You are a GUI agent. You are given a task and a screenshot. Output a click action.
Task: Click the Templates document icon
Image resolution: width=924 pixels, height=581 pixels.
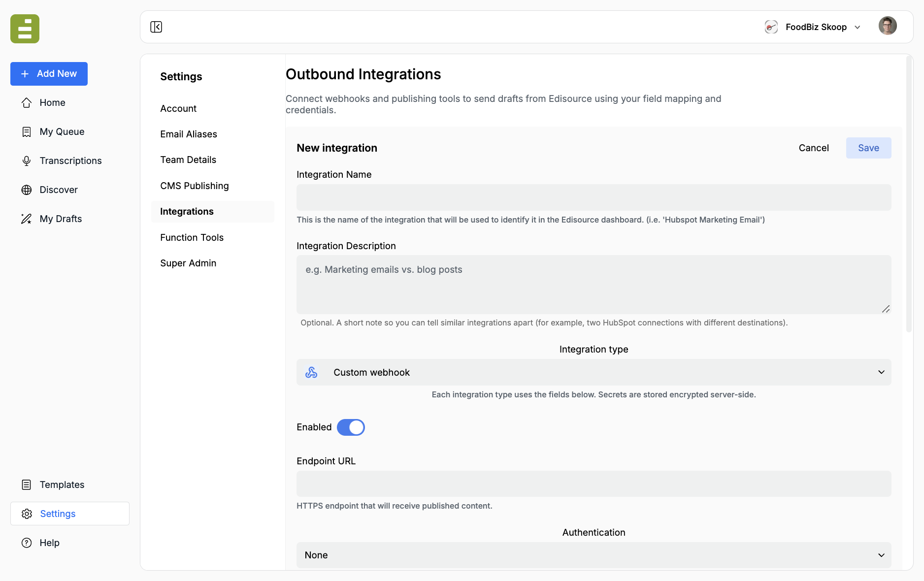click(27, 484)
